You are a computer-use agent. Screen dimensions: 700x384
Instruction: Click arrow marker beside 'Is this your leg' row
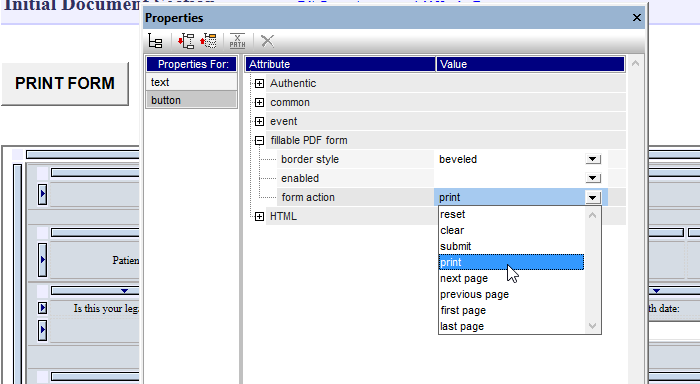click(42, 308)
